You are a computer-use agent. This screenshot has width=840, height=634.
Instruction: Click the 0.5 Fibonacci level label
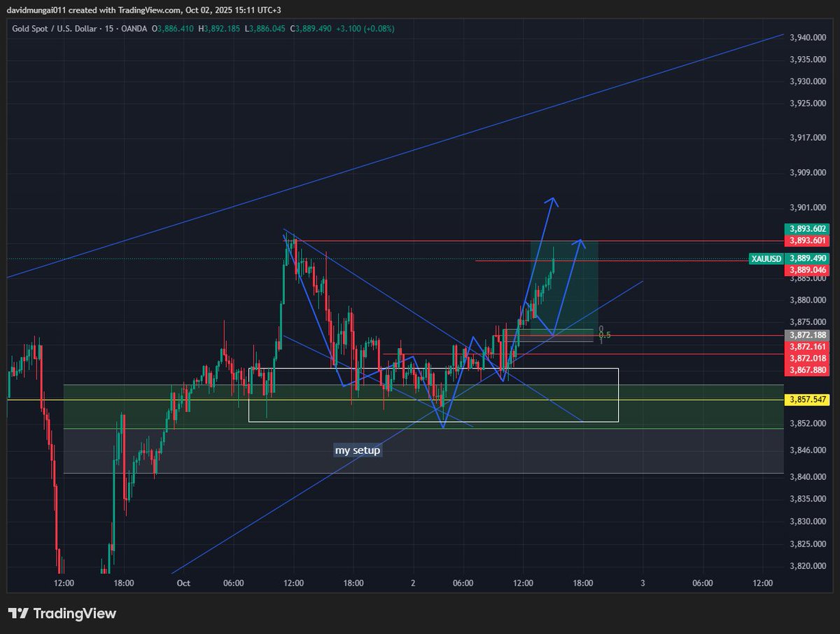(605, 336)
